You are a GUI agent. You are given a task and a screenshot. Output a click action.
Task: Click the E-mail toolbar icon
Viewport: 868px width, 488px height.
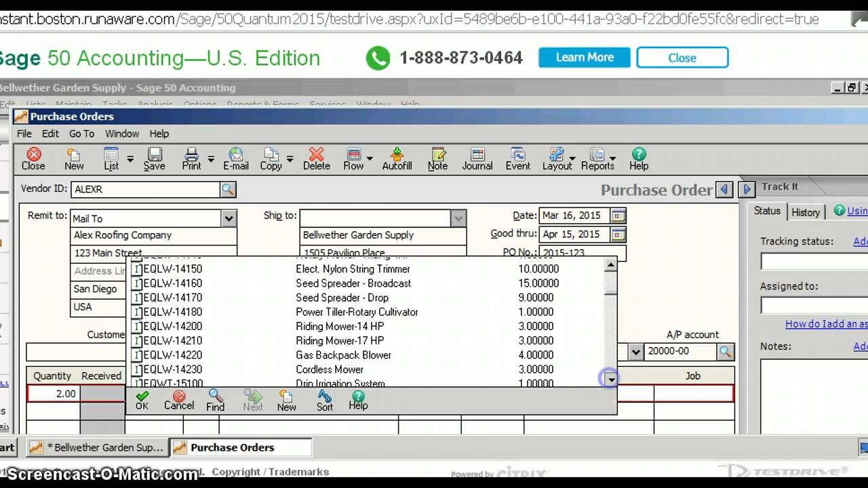click(235, 159)
